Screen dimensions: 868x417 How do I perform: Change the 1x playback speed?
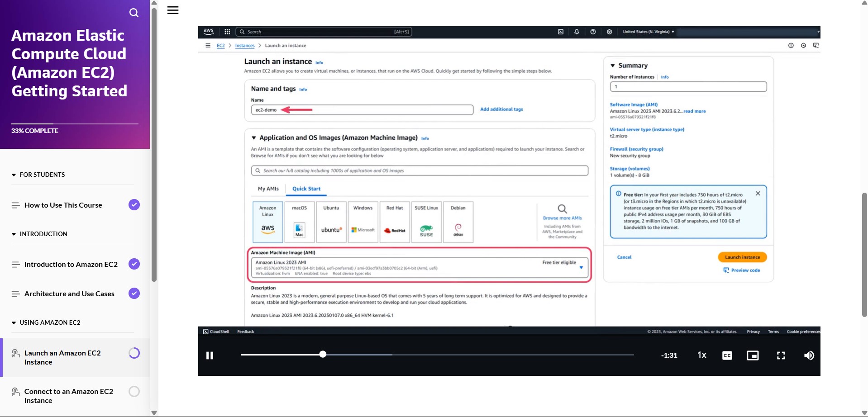pyautogui.click(x=702, y=355)
